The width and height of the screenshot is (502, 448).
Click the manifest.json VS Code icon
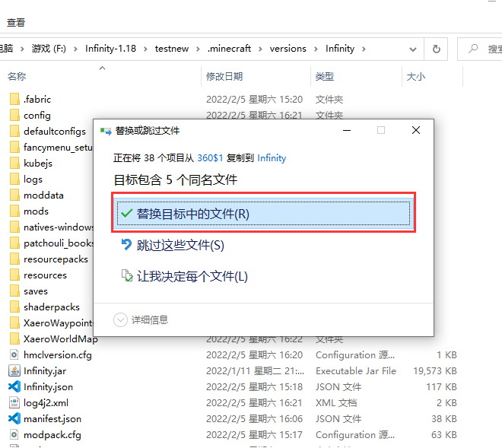pos(14,419)
